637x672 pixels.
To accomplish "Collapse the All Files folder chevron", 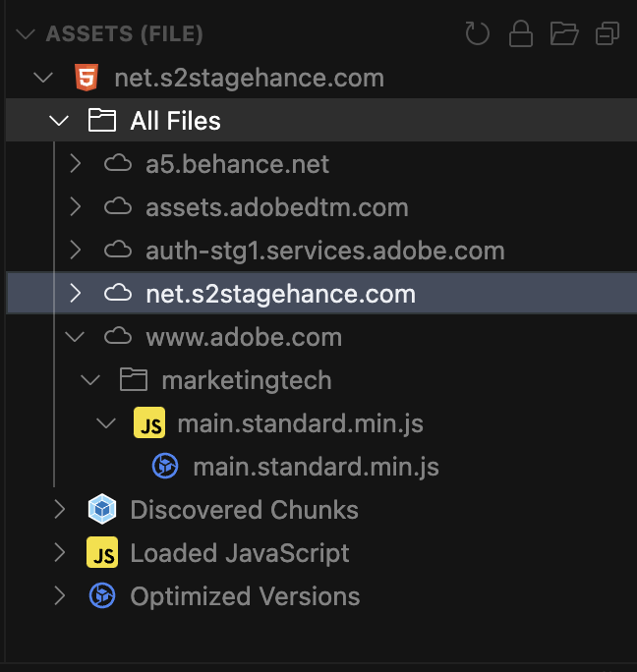I will click(x=59, y=121).
